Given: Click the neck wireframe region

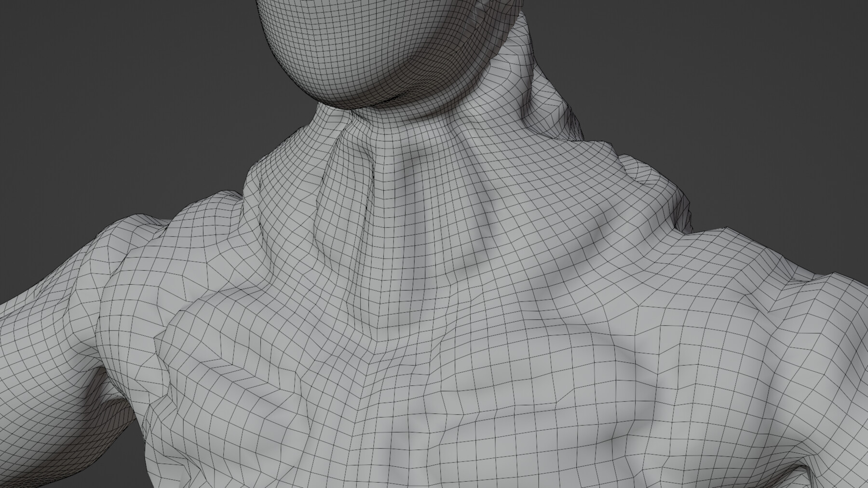Looking at the screenshot, I should (x=420, y=169).
